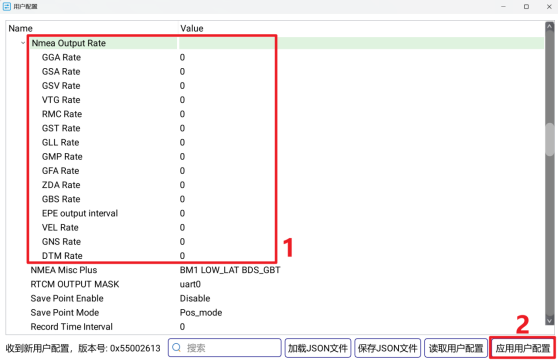Click the 加载JSON文件 button

point(318,348)
